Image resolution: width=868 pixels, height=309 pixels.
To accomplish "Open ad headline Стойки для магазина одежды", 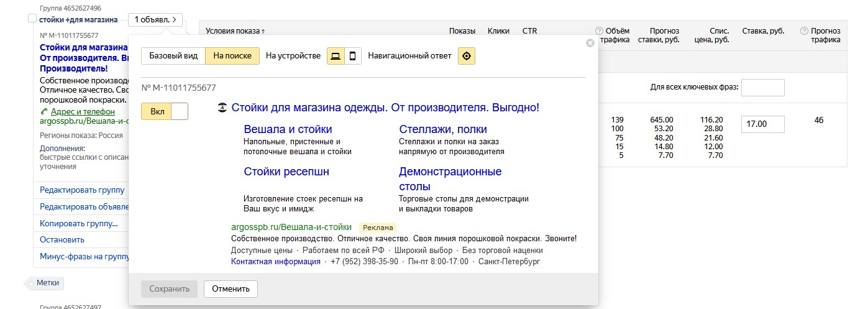I will (x=385, y=108).
